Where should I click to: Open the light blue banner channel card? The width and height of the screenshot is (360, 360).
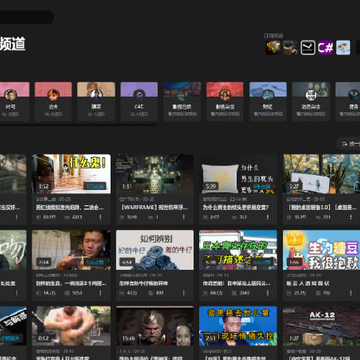tap(268, 102)
